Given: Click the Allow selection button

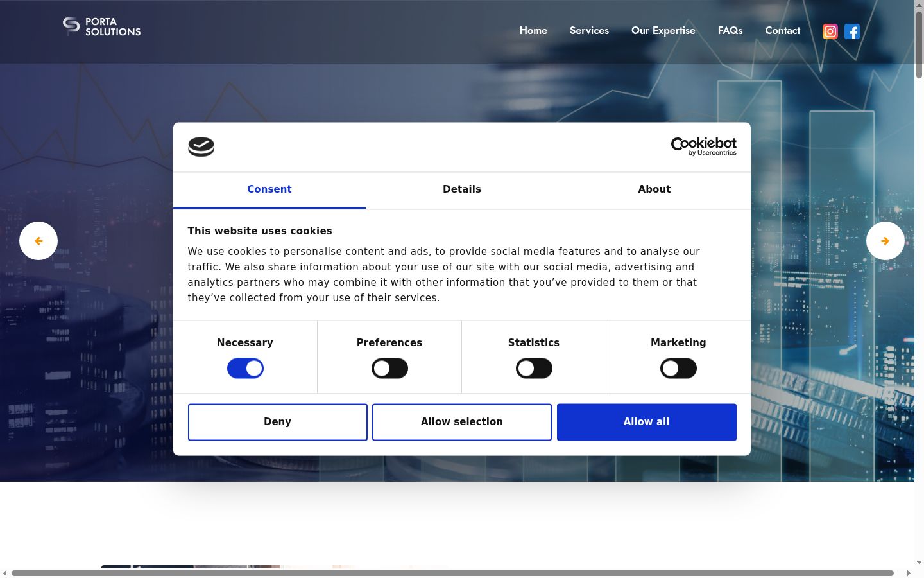Looking at the screenshot, I should 462,422.
